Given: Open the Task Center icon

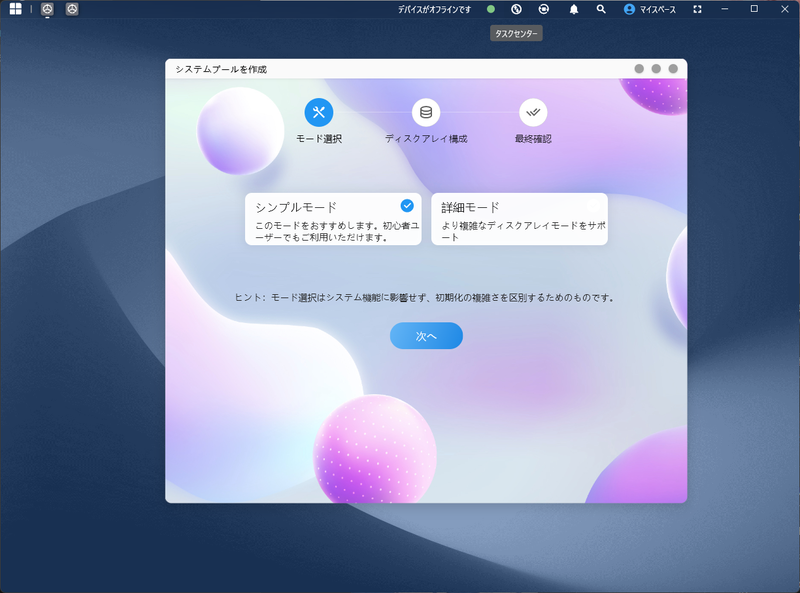Looking at the screenshot, I should tap(545, 9).
